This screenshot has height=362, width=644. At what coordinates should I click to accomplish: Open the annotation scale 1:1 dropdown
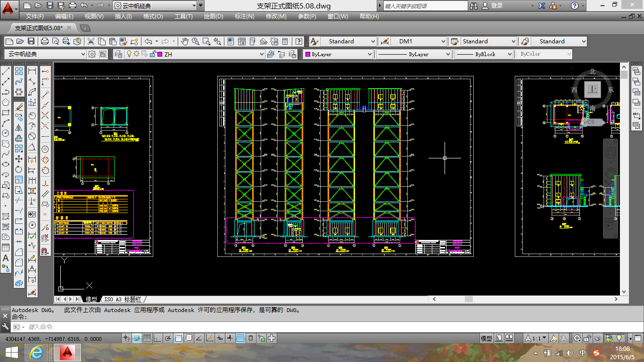click(536, 338)
